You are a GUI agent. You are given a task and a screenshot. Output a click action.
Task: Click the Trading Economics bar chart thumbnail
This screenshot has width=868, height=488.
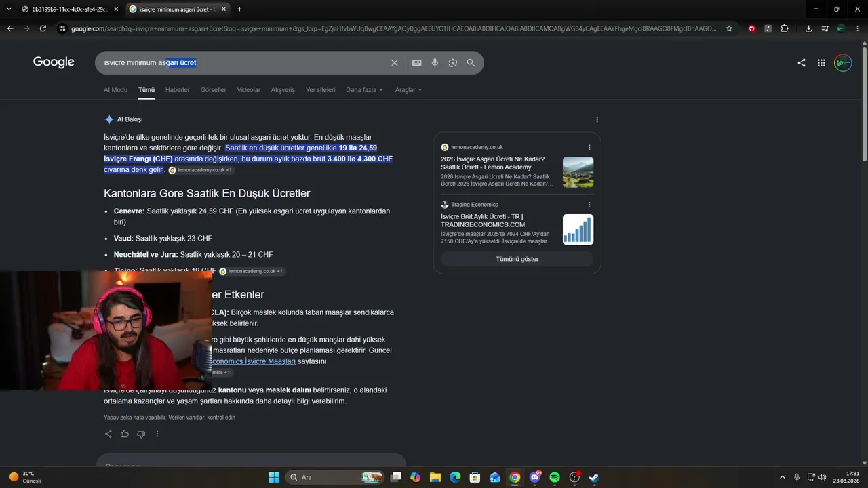[578, 230]
